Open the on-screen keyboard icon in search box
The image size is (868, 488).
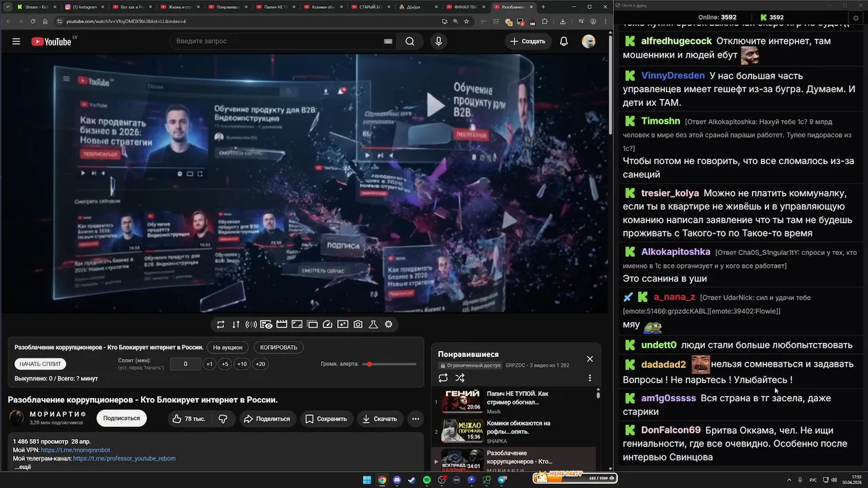pos(388,41)
